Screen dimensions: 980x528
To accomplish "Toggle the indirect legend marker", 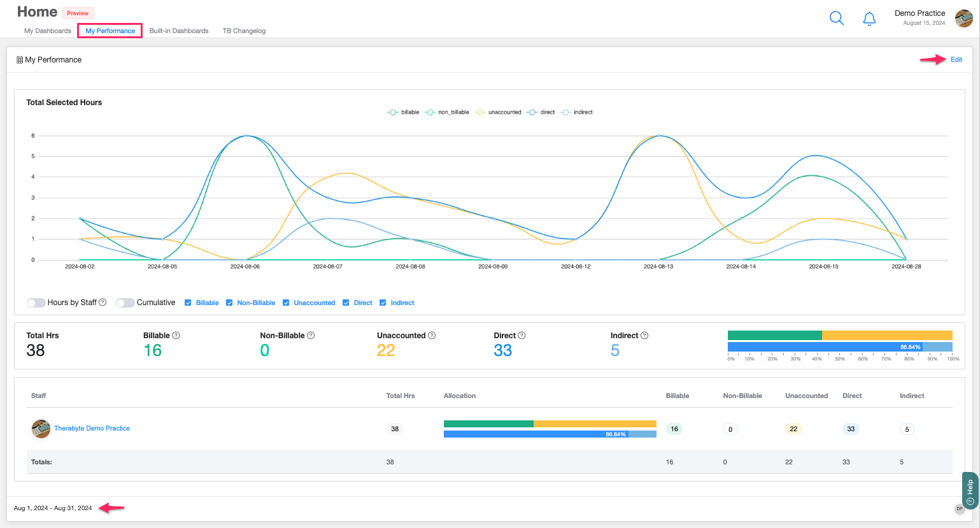I will [565, 112].
